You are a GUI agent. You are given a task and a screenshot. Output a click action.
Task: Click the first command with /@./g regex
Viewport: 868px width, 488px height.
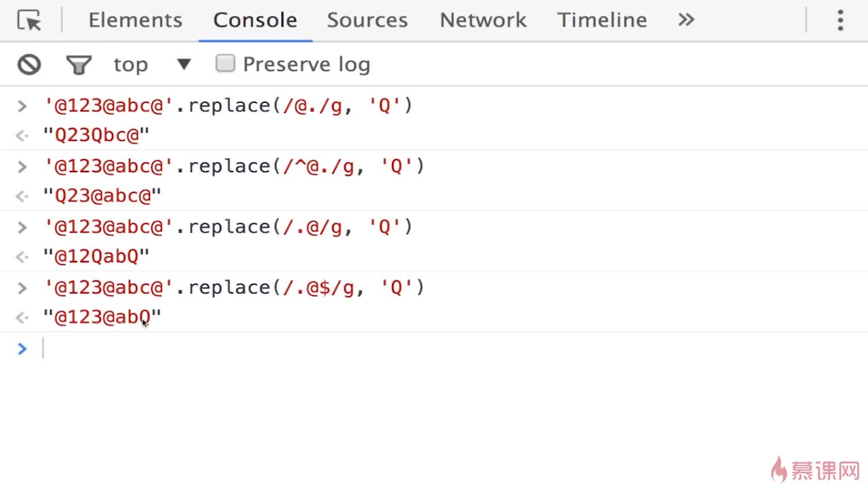click(x=228, y=106)
